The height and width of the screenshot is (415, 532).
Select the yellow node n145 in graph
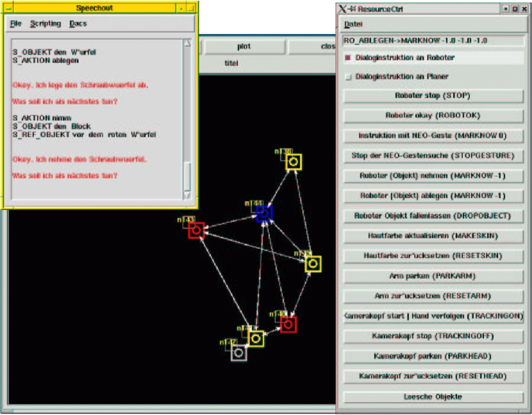pyautogui.click(x=313, y=263)
